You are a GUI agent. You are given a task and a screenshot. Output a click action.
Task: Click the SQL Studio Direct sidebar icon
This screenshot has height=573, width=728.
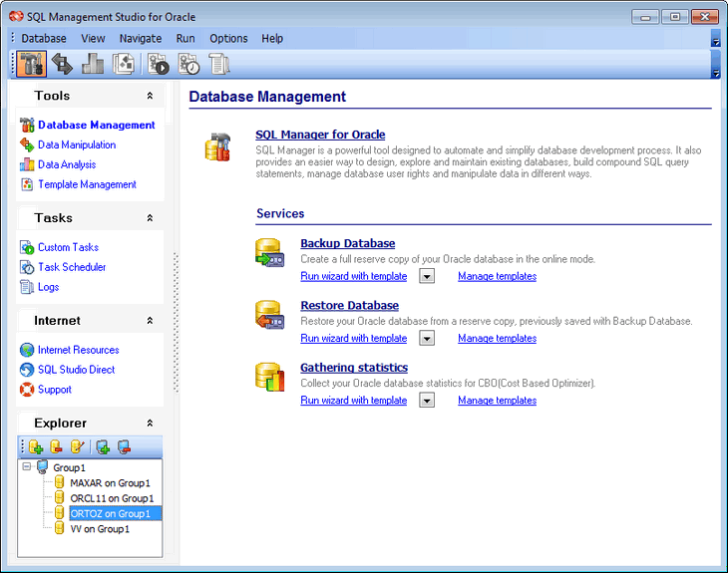[27, 370]
